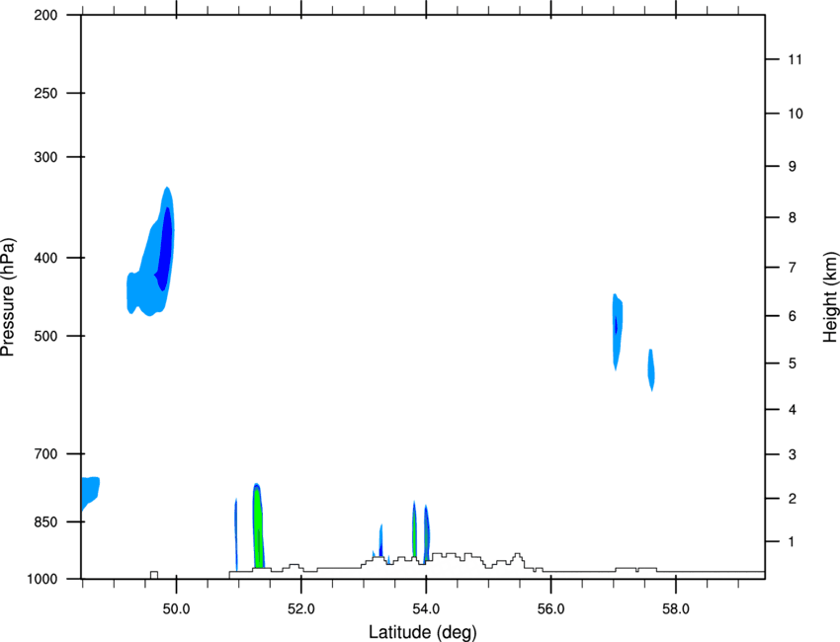
Task: Click the 500 pressure tick label
Action: tap(45, 336)
